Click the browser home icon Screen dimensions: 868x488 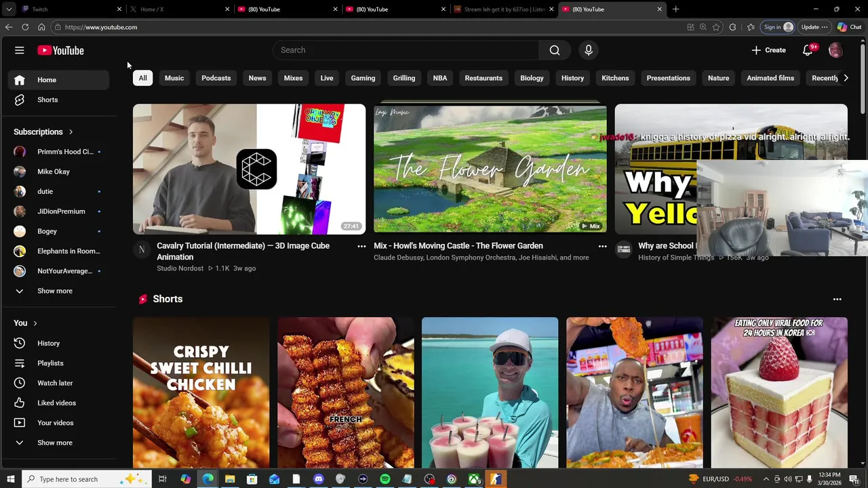[x=41, y=27]
